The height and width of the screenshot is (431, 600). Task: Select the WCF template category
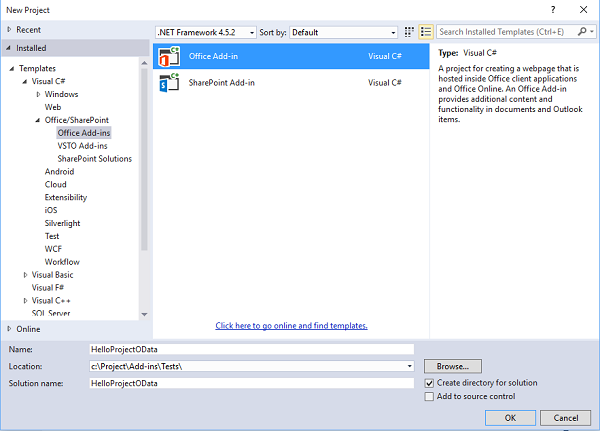pos(53,249)
